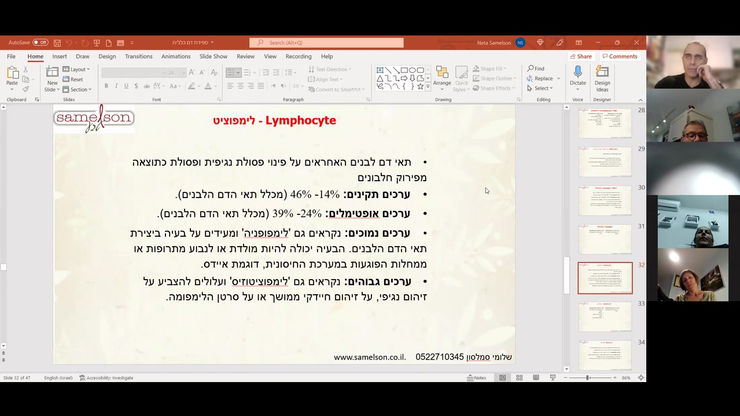
Task: Expand the shapes gallery More arrow
Action: 428,87
